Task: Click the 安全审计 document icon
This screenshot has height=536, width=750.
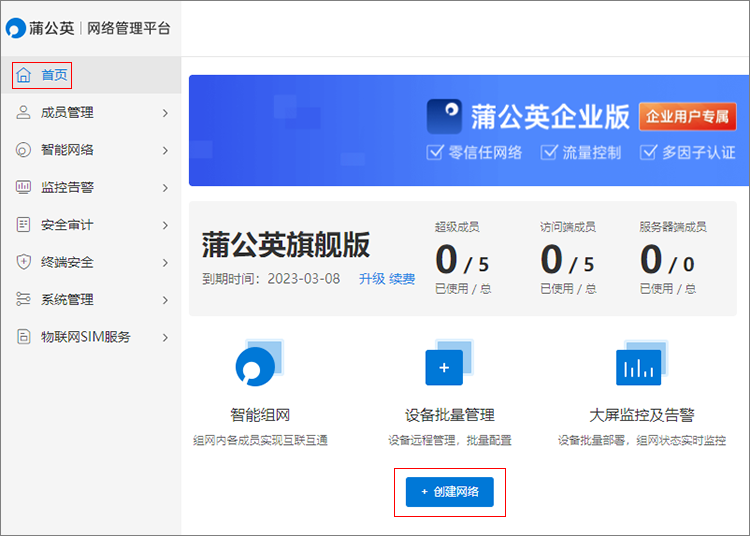Action: pos(23,224)
